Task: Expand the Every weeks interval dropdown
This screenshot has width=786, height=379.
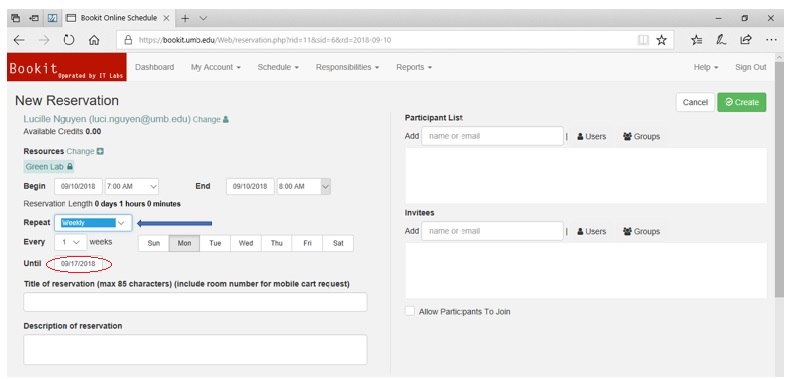Action: (x=70, y=242)
